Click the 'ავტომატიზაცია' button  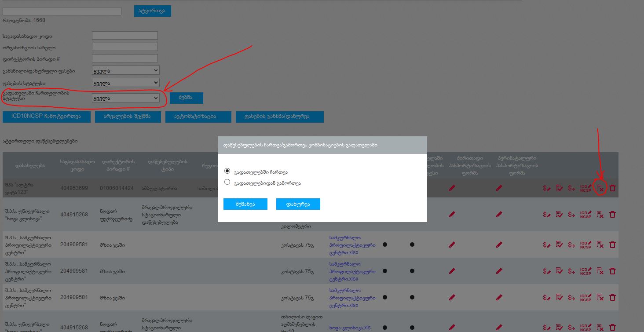point(198,117)
